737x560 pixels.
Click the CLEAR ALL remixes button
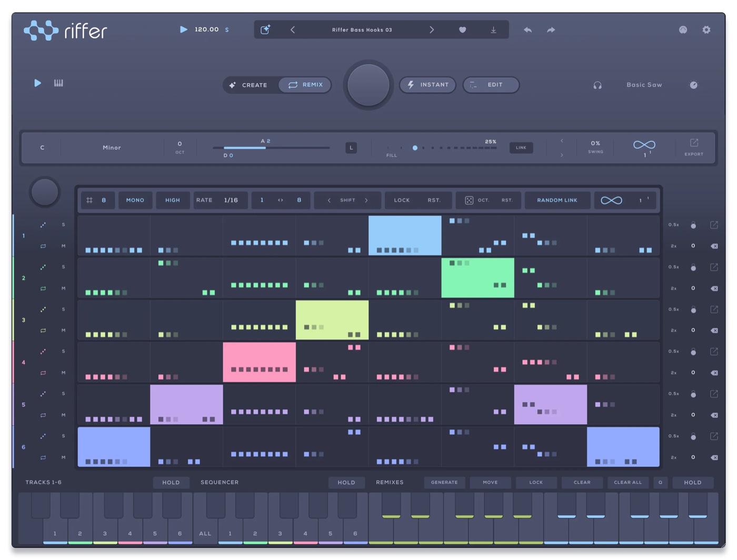(x=628, y=483)
